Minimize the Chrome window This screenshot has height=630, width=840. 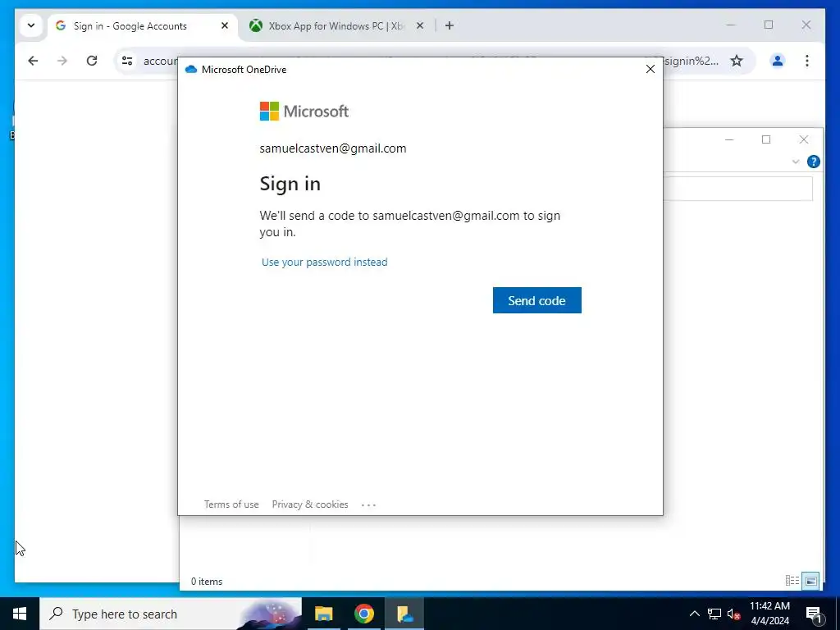click(x=731, y=25)
